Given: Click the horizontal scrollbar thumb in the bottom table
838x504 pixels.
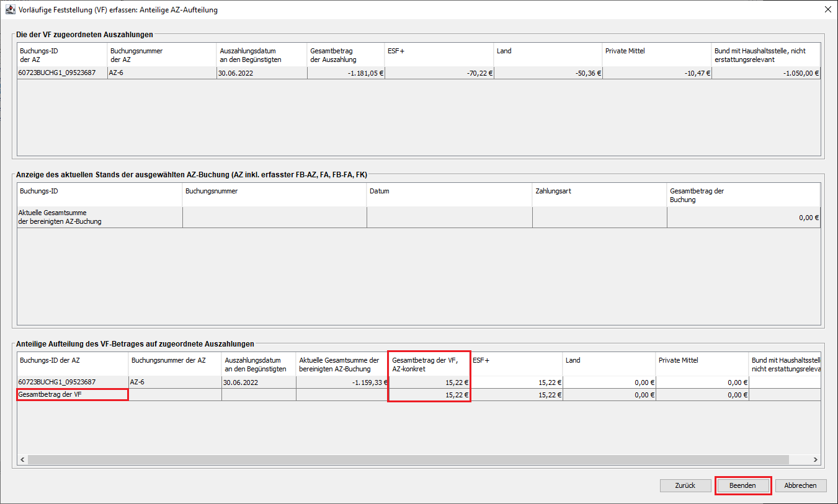Looking at the screenshot, I should [x=408, y=459].
